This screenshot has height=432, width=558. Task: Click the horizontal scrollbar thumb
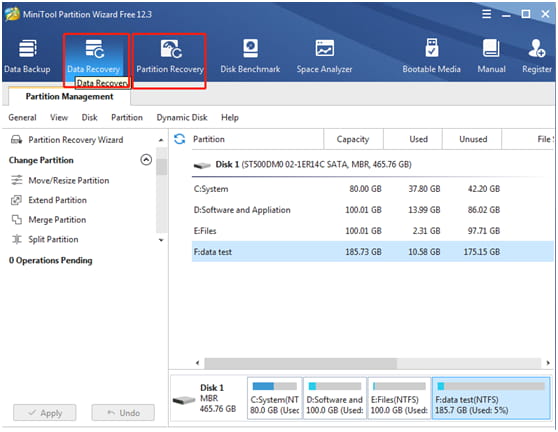click(x=300, y=363)
